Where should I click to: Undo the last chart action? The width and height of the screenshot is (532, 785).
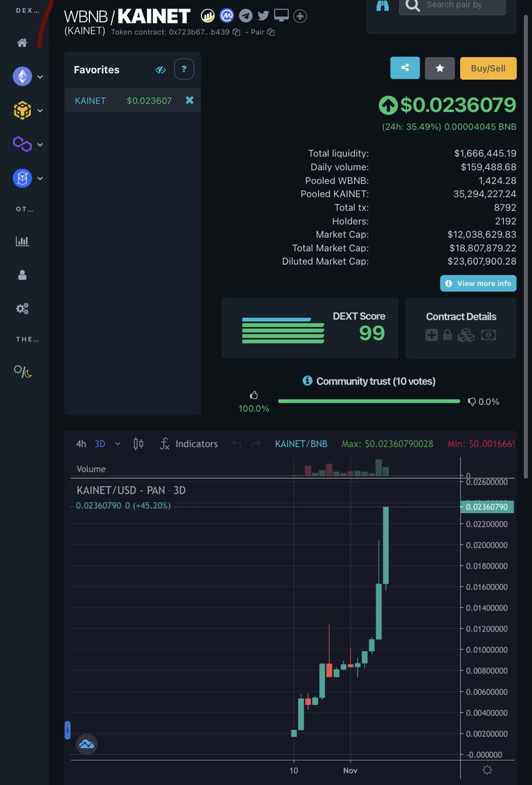click(x=237, y=444)
